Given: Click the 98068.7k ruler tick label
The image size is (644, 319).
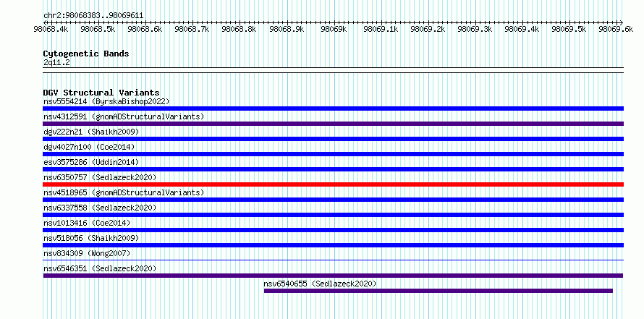Looking at the screenshot, I should tap(192, 29).
